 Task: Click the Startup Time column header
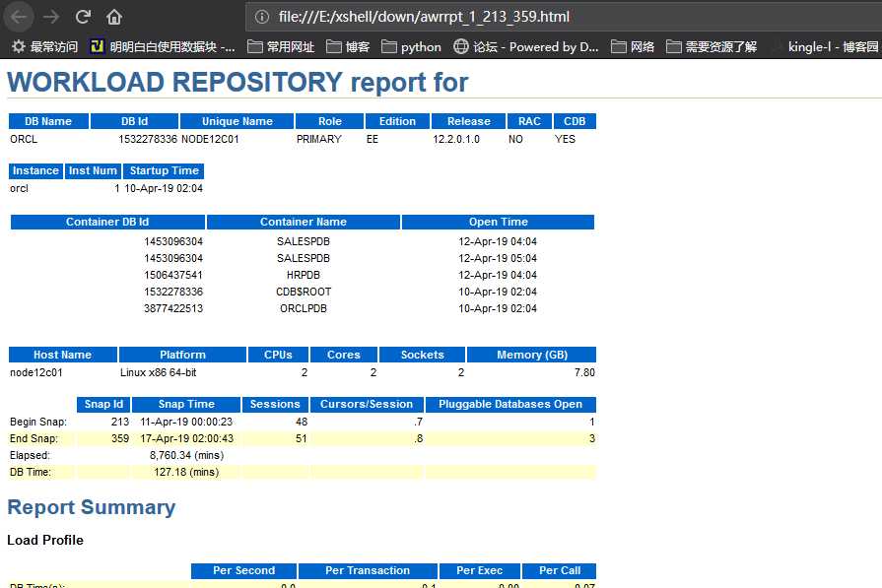(164, 171)
